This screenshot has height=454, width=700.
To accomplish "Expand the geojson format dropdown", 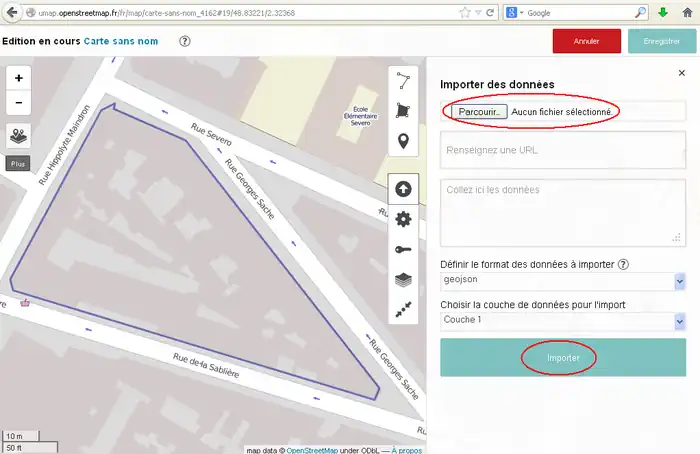I will pyautogui.click(x=563, y=281).
